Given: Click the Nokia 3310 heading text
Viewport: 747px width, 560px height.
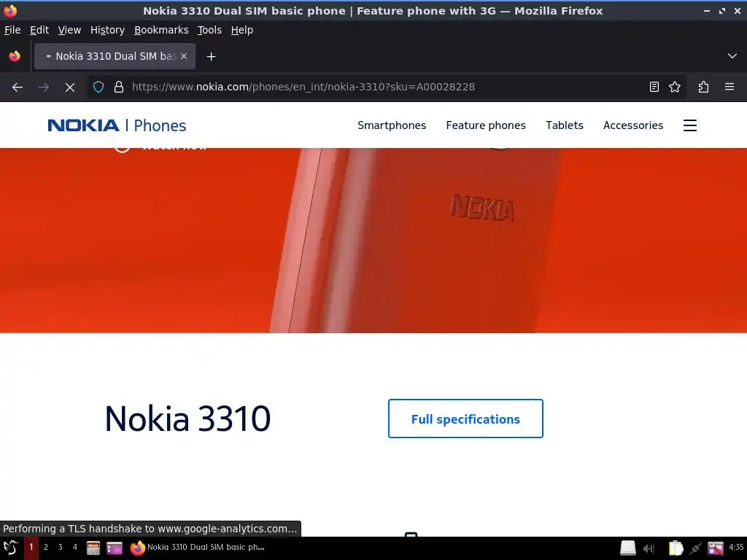Looking at the screenshot, I should (187, 419).
